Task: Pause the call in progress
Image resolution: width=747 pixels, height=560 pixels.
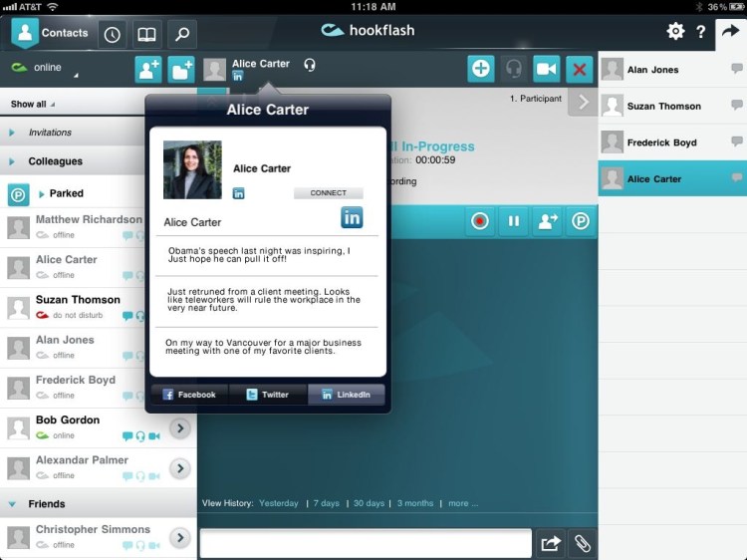Action: click(x=514, y=221)
